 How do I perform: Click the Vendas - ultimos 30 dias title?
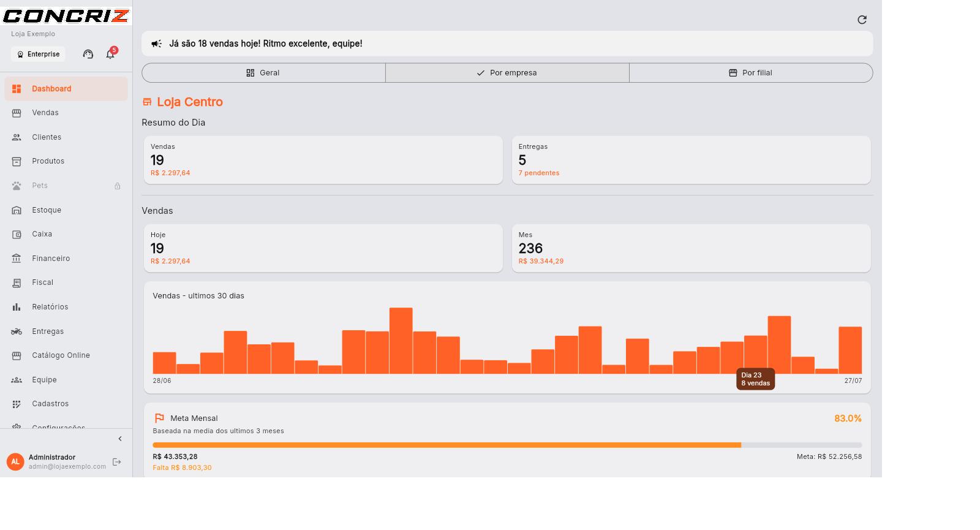(x=198, y=295)
